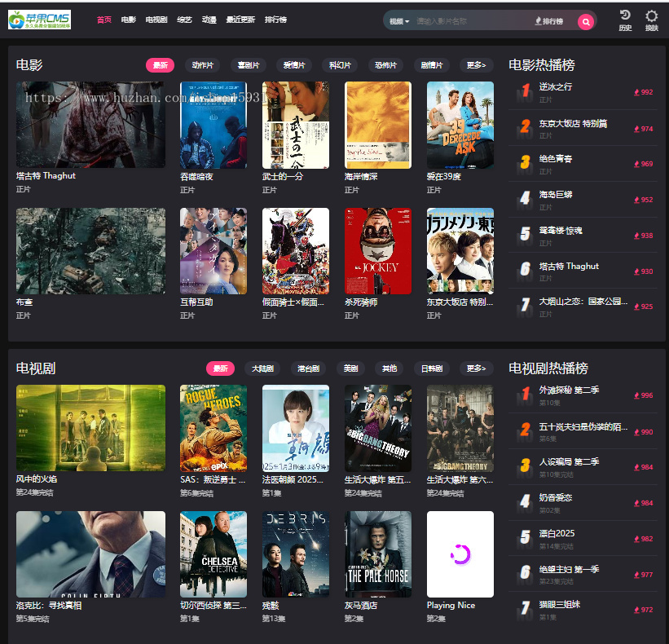The height and width of the screenshot is (644, 669).
Task: Select the 喜剧片 filter tab
Action: (249, 65)
